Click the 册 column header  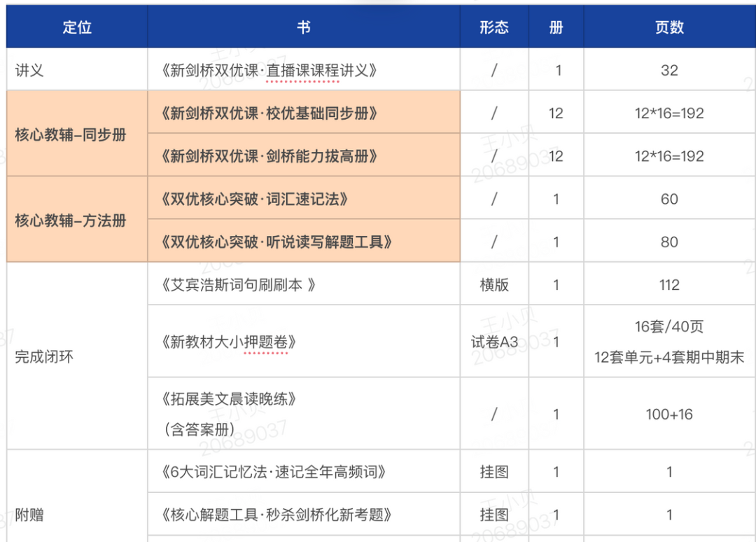(x=555, y=26)
